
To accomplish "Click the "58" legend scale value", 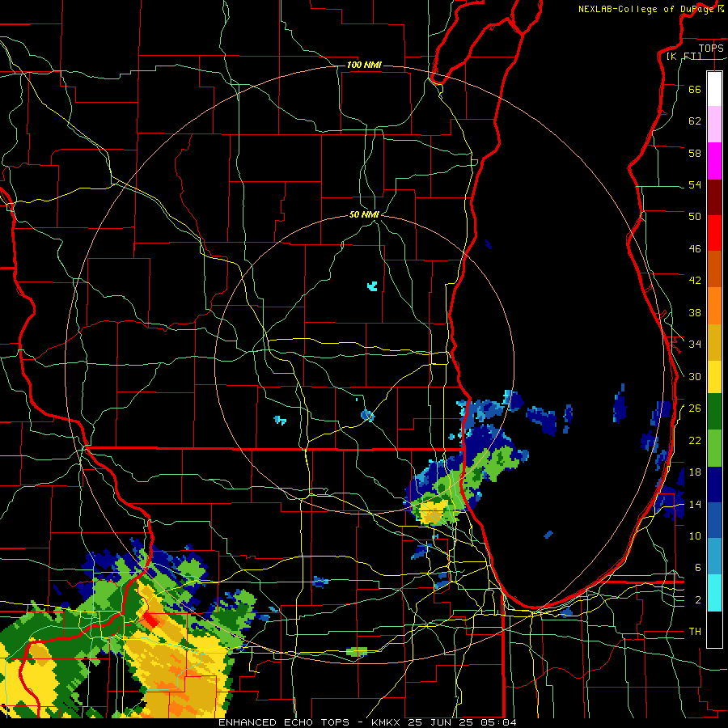I will pyautogui.click(x=695, y=153).
